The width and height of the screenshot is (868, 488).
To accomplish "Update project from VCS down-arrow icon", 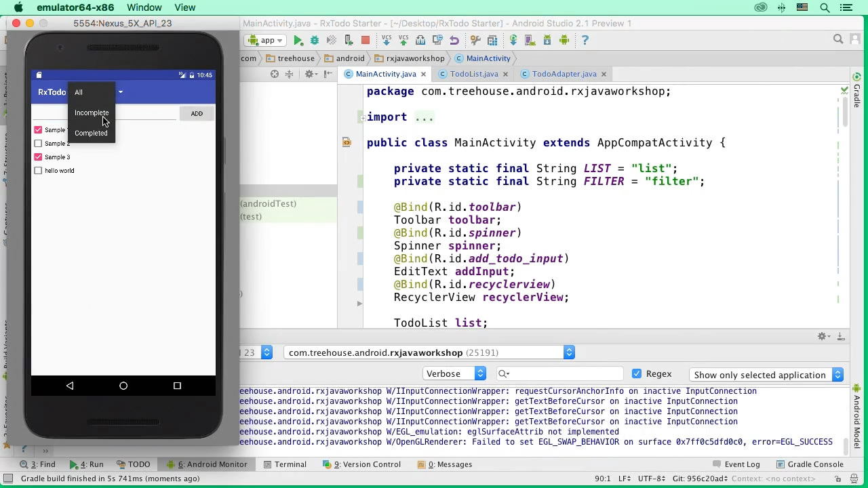I will pos(387,40).
